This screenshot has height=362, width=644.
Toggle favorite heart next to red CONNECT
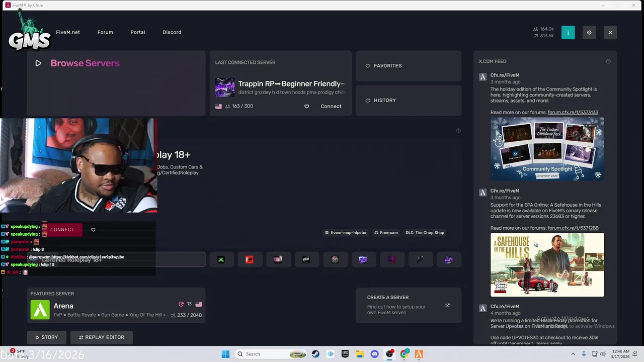point(93,230)
